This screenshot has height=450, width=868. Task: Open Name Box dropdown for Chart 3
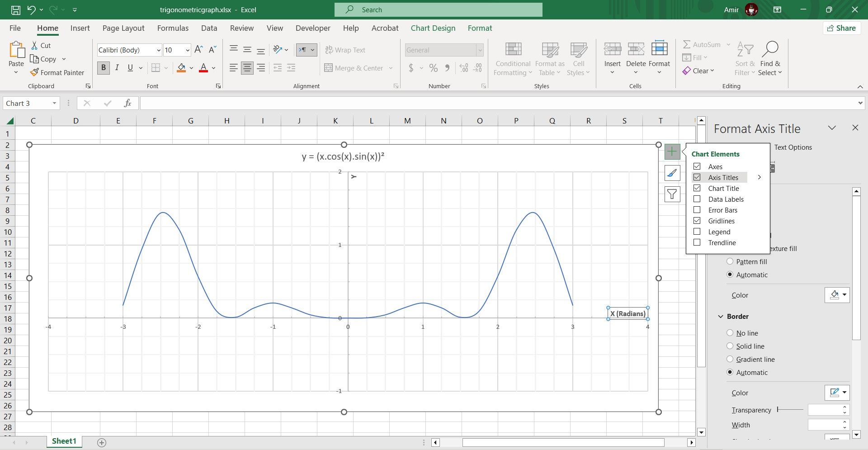(x=54, y=103)
